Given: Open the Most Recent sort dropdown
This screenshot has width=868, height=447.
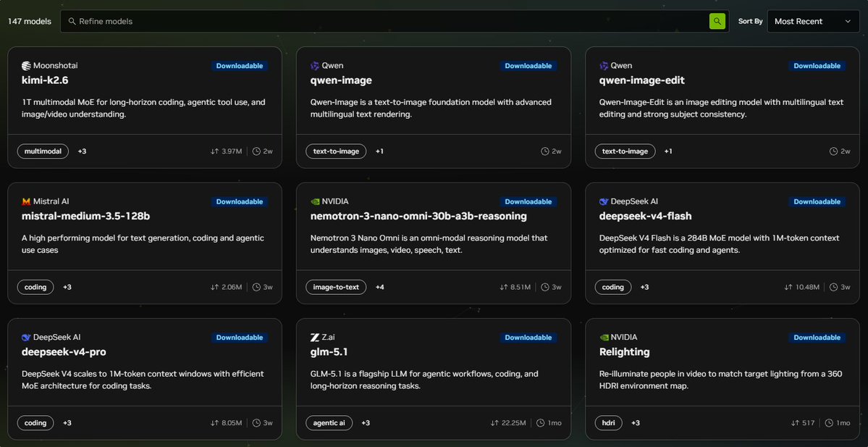Looking at the screenshot, I should 813,22.
